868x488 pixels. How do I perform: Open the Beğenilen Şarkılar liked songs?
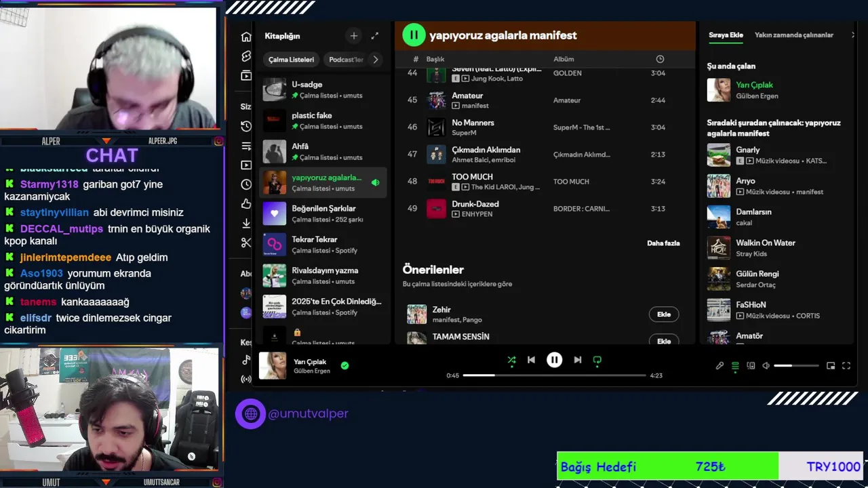click(x=323, y=213)
